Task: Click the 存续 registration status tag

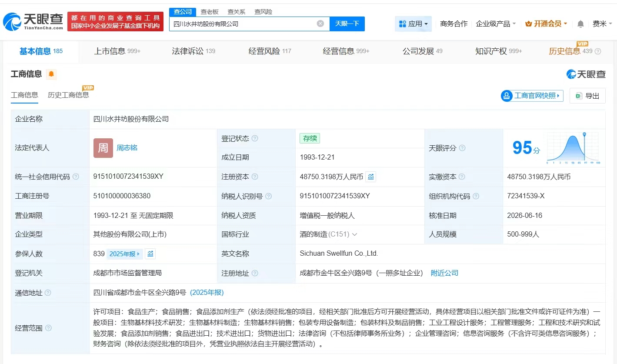Action: coord(310,138)
